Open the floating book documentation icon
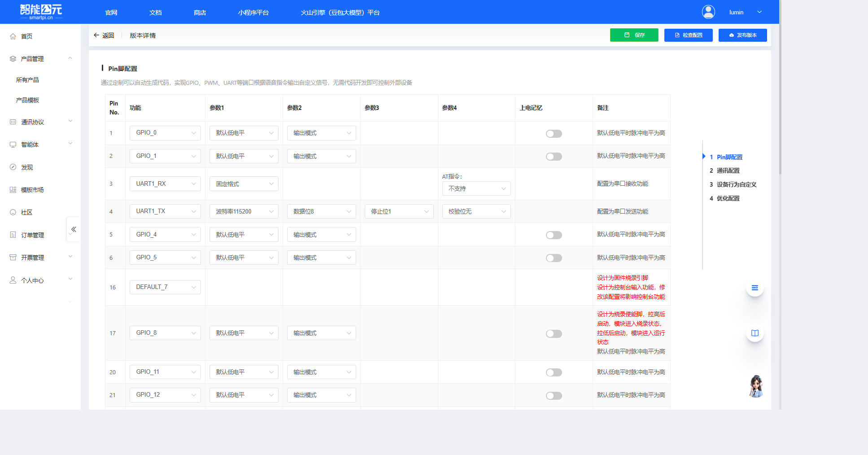Screen dimensions: 868x455 tap(755, 333)
